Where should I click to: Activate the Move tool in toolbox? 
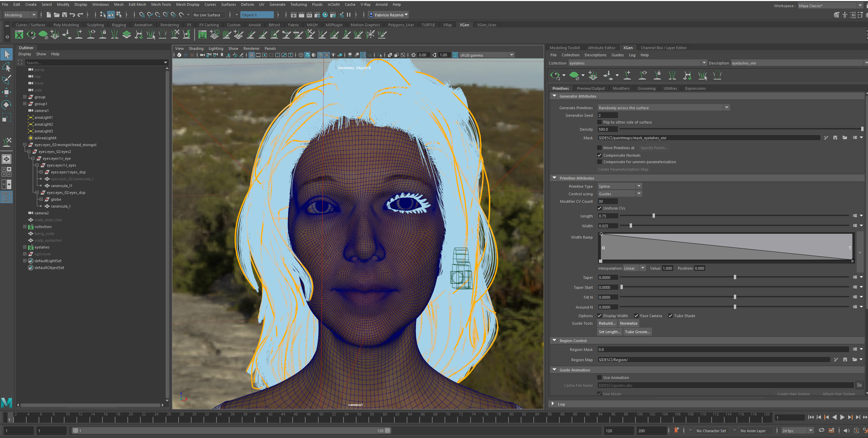(6, 92)
